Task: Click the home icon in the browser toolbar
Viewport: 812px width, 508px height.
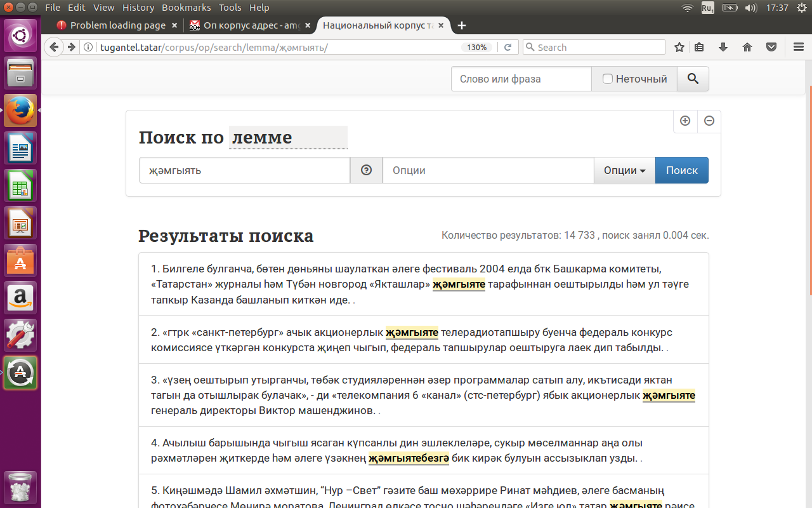Action: (x=747, y=46)
